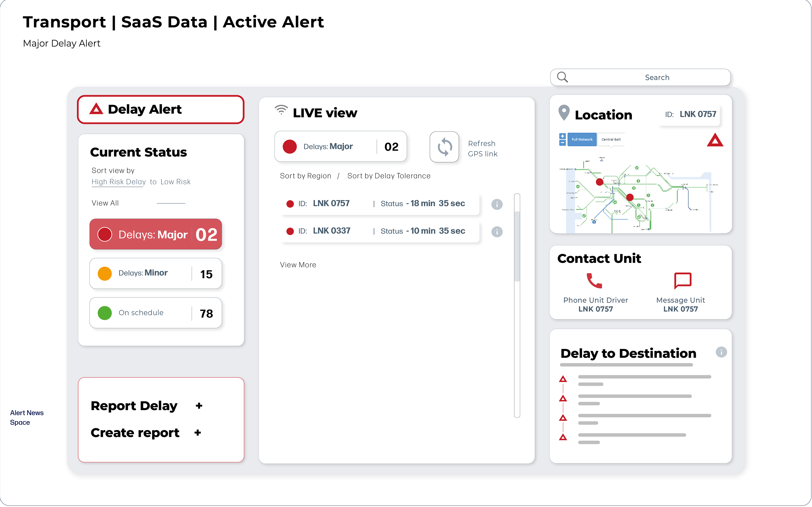
Task: Open info icon for LNK 0337 row
Action: [497, 232]
